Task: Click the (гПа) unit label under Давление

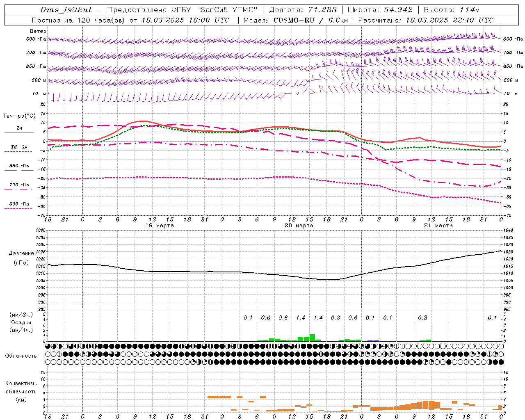Action: point(21,262)
